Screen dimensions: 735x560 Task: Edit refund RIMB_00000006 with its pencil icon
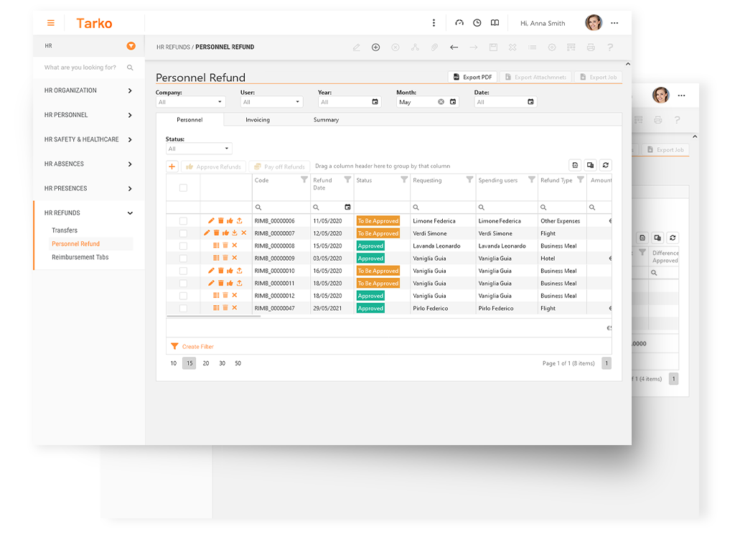point(211,221)
